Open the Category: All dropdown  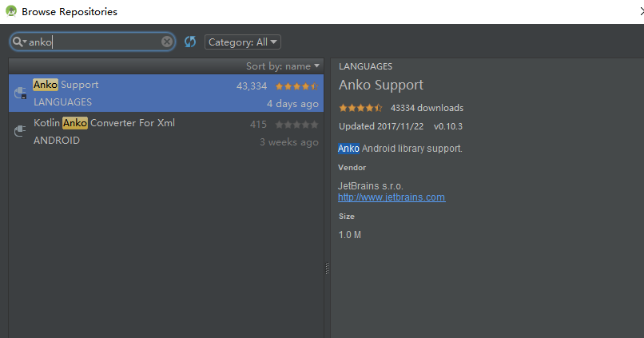pos(243,42)
